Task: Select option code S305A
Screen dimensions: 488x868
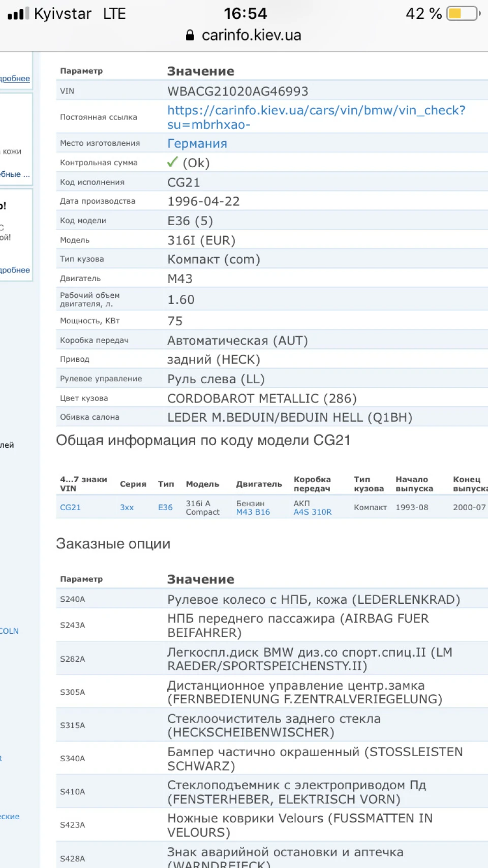Action: point(73,692)
